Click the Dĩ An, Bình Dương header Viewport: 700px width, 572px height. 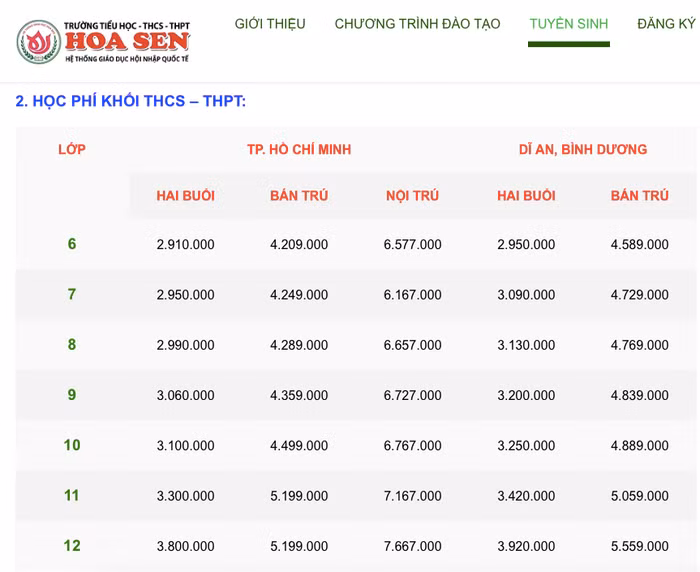[x=582, y=149]
